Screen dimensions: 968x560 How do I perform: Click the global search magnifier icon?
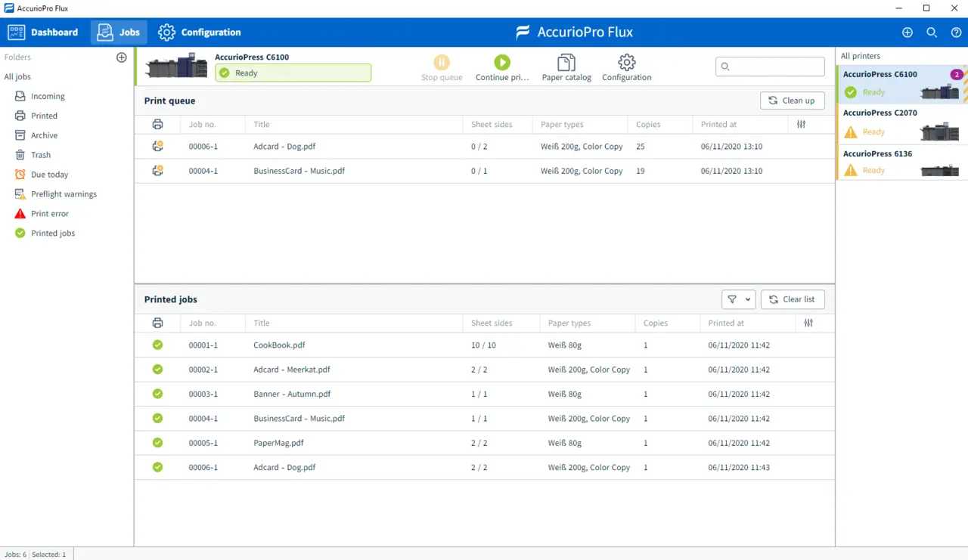[932, 32]
